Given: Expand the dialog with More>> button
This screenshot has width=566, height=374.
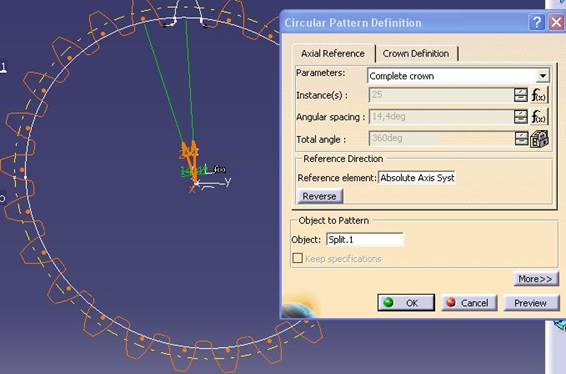Looking at the screenshot, I should tap(535, 279).
